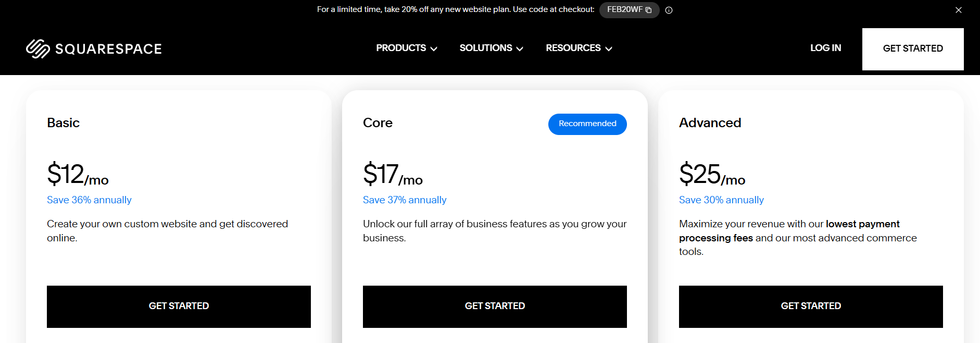Screen dimensions: 980x343
Task: Click the chevron next to RESOURCES
Action: tap(608, 48)
